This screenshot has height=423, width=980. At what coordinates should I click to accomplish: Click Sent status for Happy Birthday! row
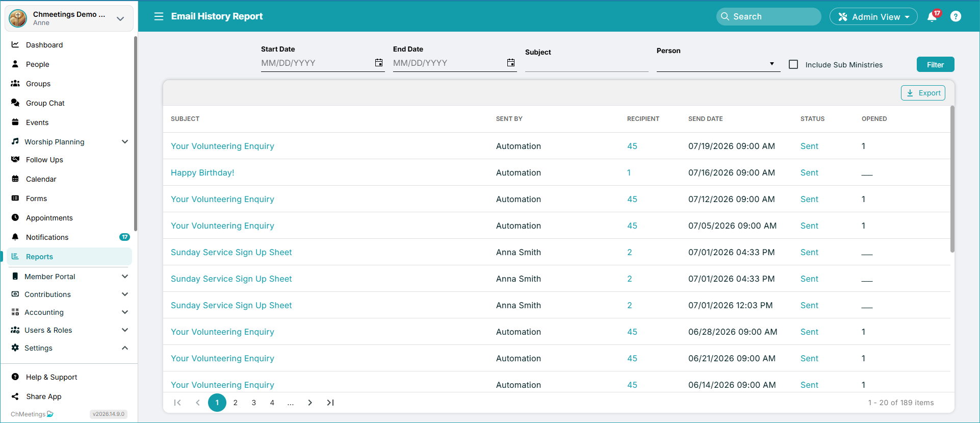(x=809, y=172)
